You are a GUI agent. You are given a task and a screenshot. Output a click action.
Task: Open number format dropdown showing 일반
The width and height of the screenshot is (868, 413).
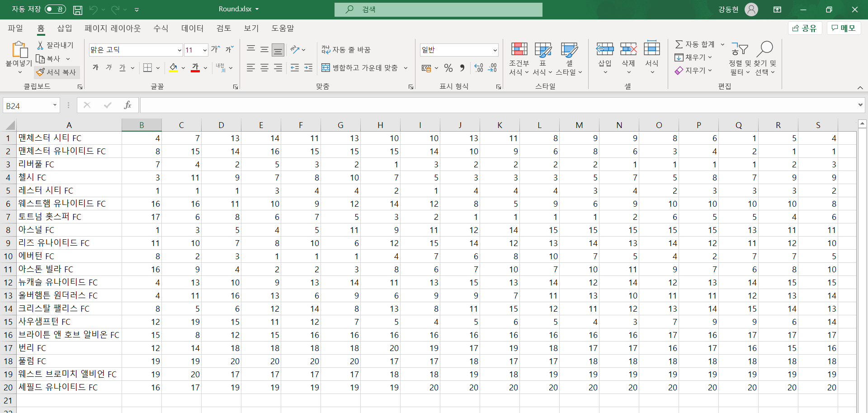[495, 50]
